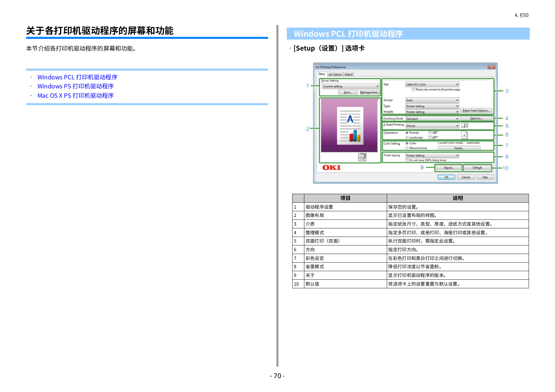Viewport: 555px width, 392px height.
Task: Click the page orientation preview icon
Action: tap(464, 135)
